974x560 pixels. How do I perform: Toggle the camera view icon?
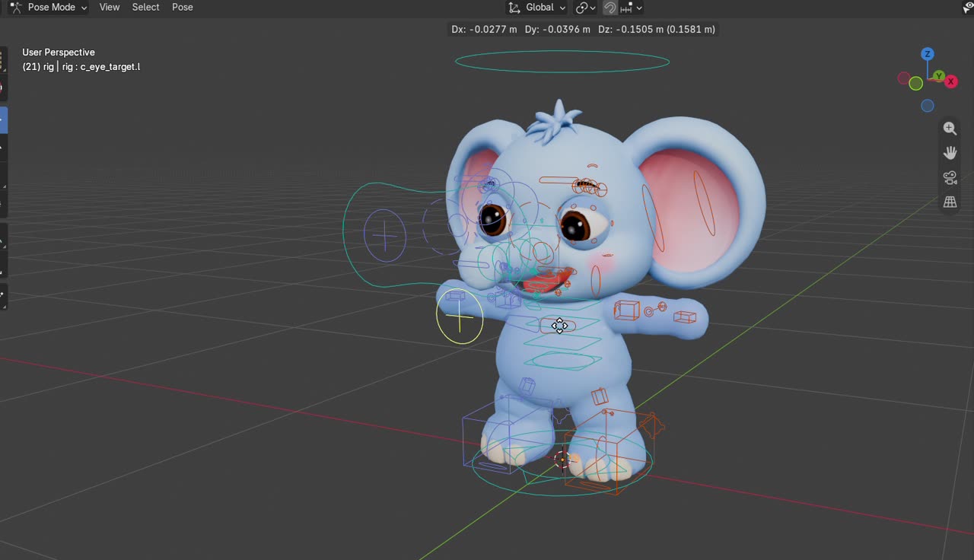(x=950, y=177)
